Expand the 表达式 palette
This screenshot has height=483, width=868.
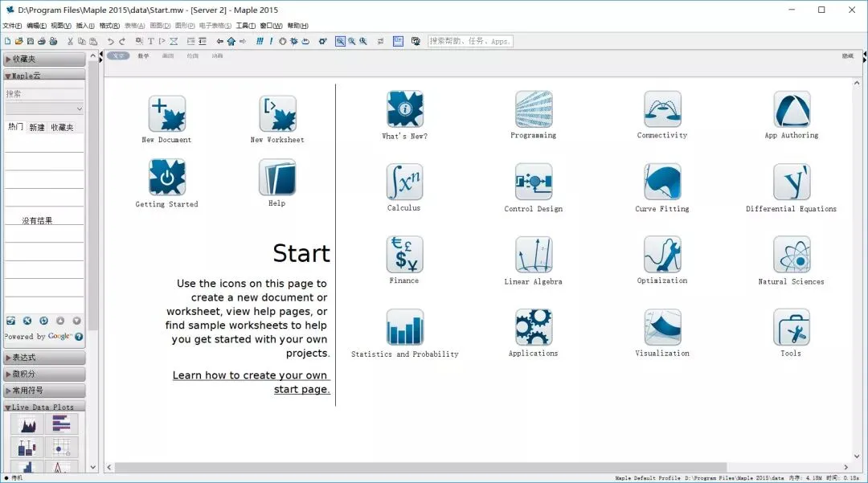coord(44,358)
